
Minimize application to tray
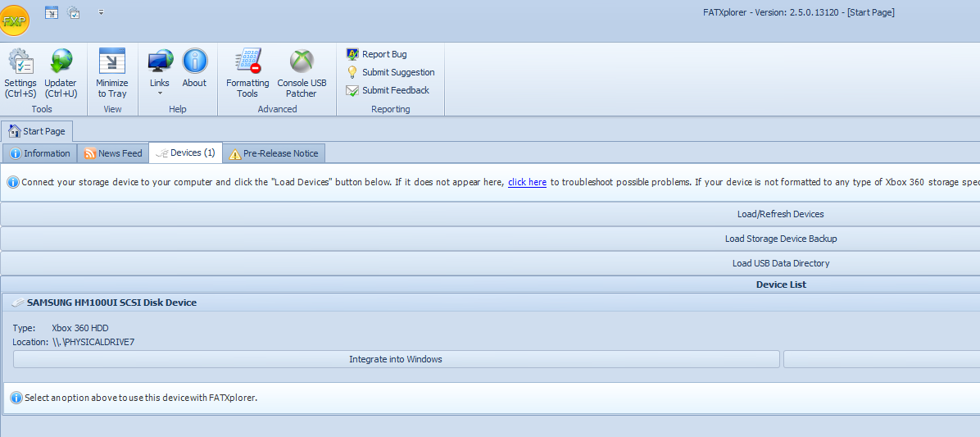click(112, 72)
